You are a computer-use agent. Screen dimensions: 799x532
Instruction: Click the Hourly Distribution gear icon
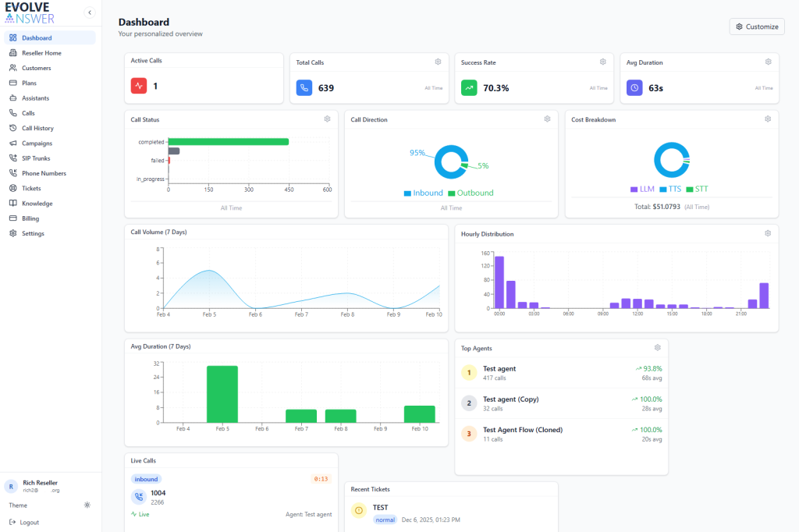(x=768, y=233)
